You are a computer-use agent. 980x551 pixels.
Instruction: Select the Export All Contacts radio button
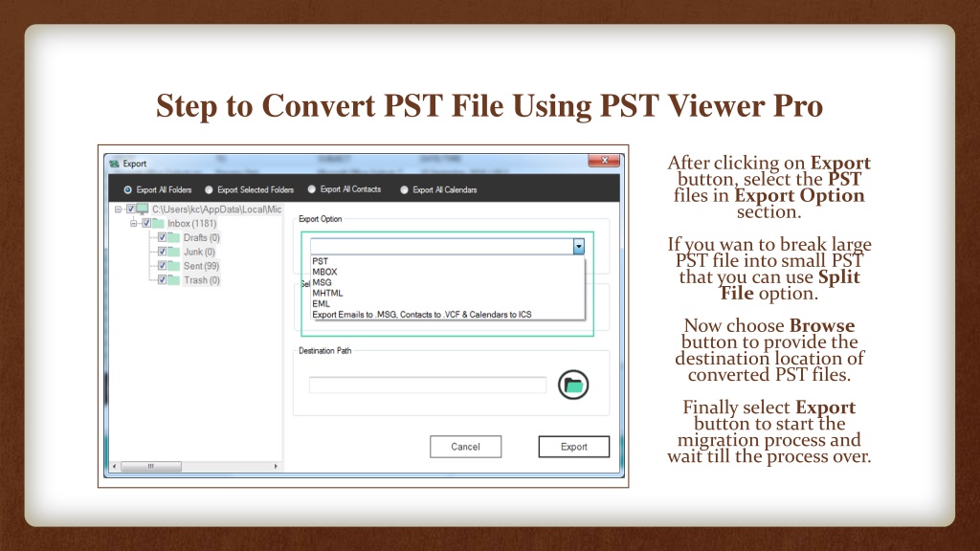click(x=311, y=189)
